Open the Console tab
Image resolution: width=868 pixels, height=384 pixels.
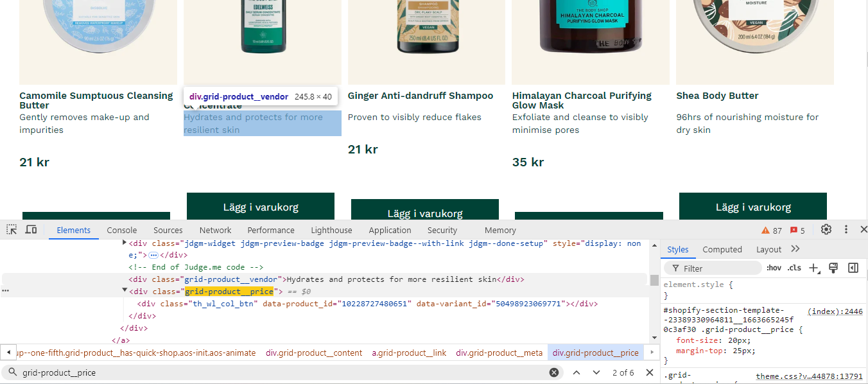122,231
